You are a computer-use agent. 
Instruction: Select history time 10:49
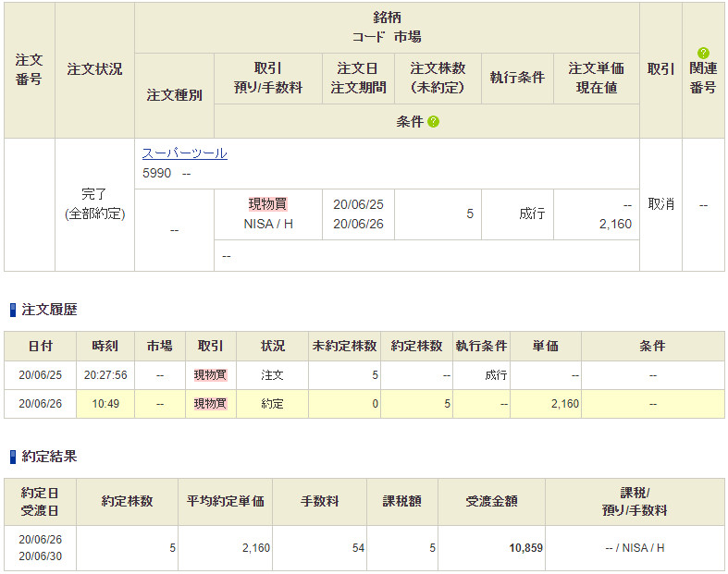pyautogui.click(x=105, y=404)
